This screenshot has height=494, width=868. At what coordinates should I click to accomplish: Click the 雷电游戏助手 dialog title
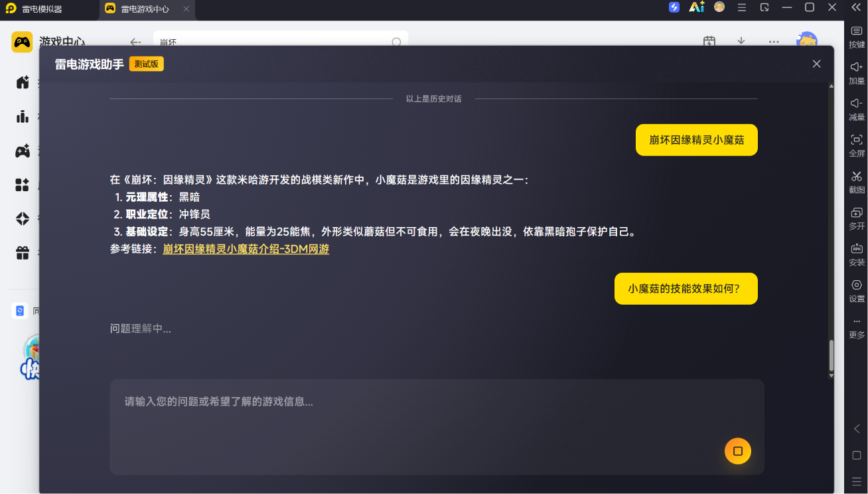coord(90,64)
